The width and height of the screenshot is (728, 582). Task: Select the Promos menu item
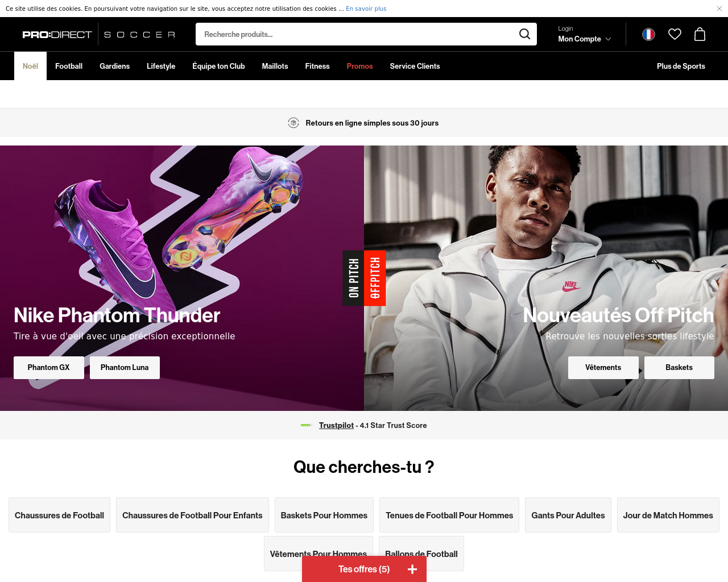click(359, 66)
